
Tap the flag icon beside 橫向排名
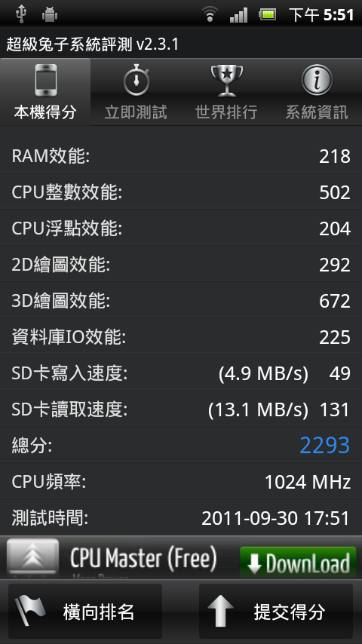click(x=29, y=612)
